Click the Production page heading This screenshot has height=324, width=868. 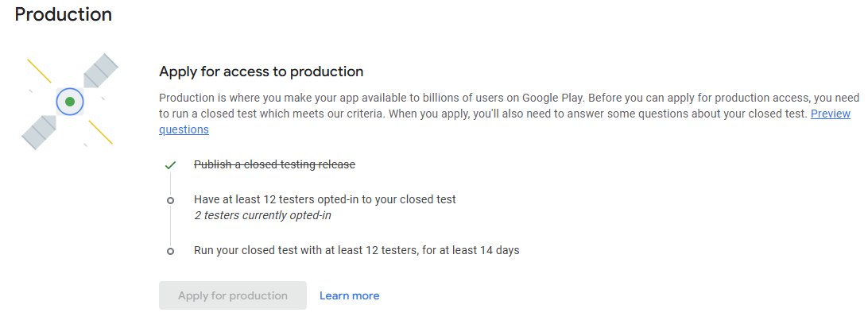[x=63, y=13]
